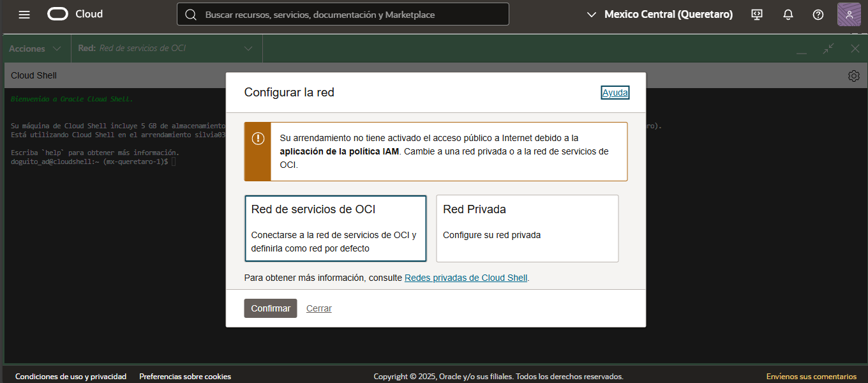The height and width of the screenshot is (383, 868).
Task: Open Condiciones de uso y privacidad
Action: point(70,376)
